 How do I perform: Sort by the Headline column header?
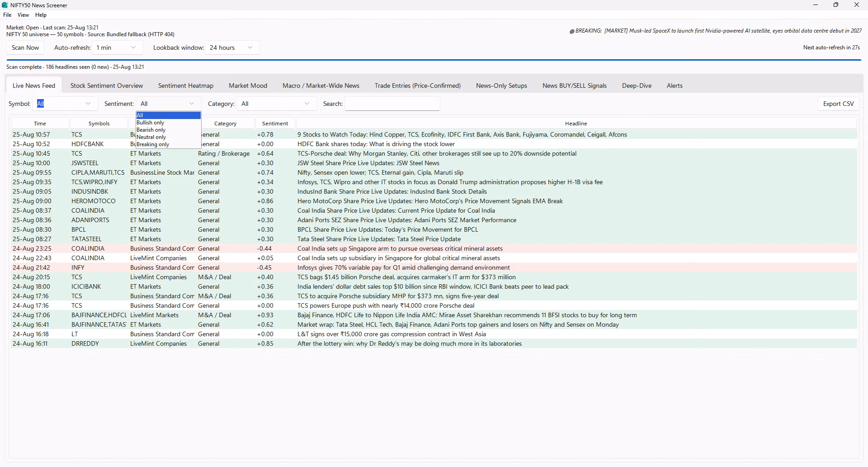(576, 123)
